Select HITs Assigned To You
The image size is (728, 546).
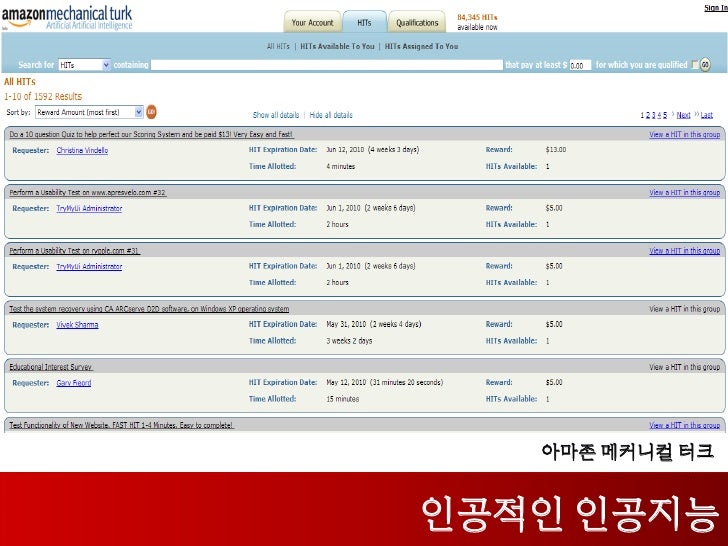click(x=421, y=46)
